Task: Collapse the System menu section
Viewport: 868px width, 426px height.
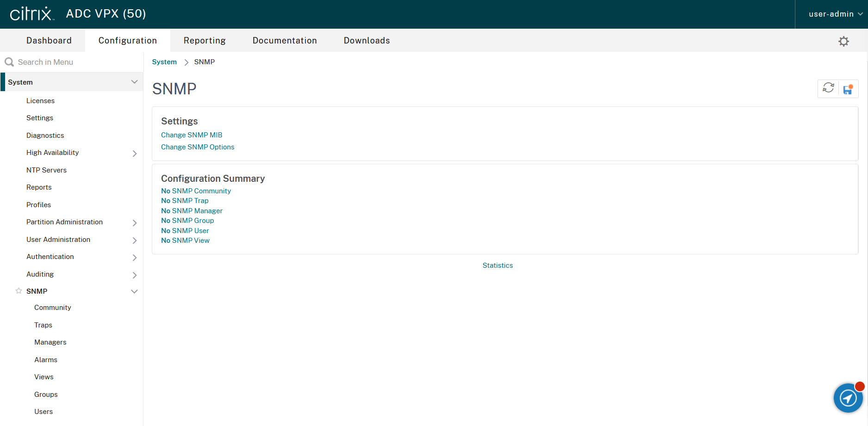Action: point(134,82)
